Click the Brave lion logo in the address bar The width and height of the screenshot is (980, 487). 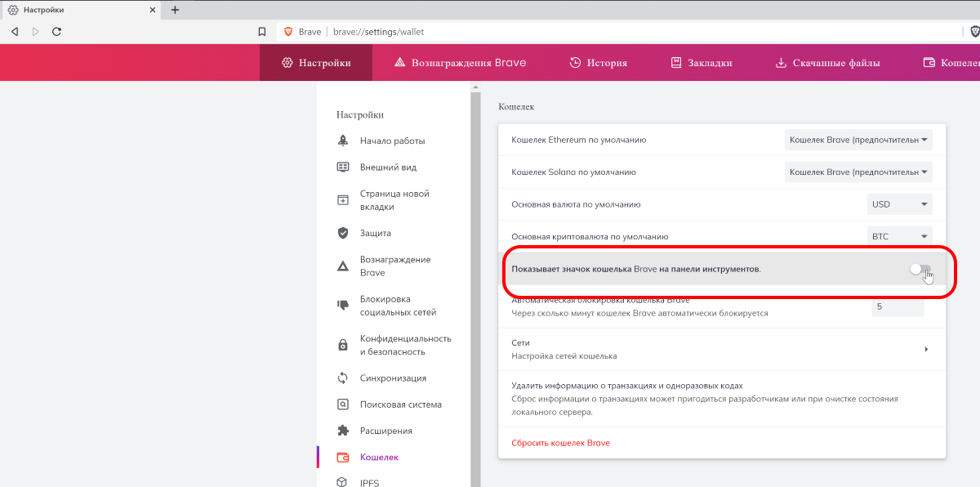coord(288,32)
